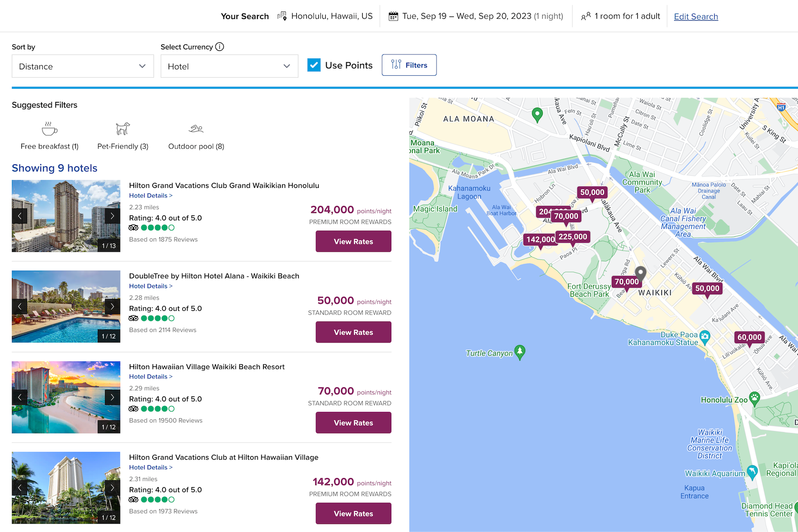
Task: Click the gray search location pin in Waikiki
Action: pos(641,273)
